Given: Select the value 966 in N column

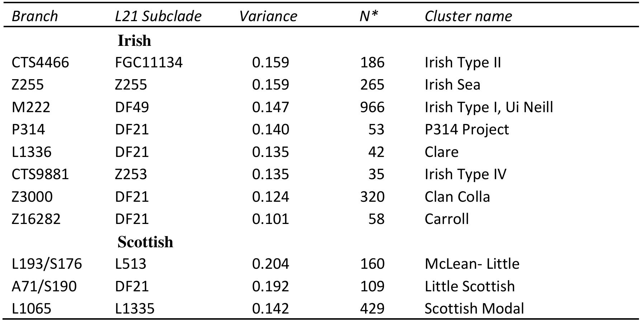Looking at the screenshot, I should [372, 107].
